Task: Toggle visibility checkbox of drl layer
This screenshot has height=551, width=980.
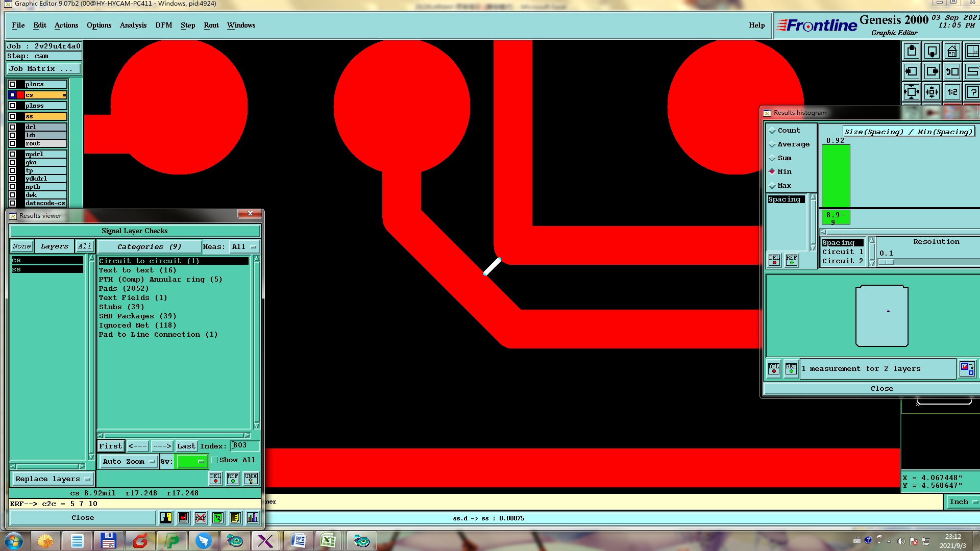Action: 12,127
